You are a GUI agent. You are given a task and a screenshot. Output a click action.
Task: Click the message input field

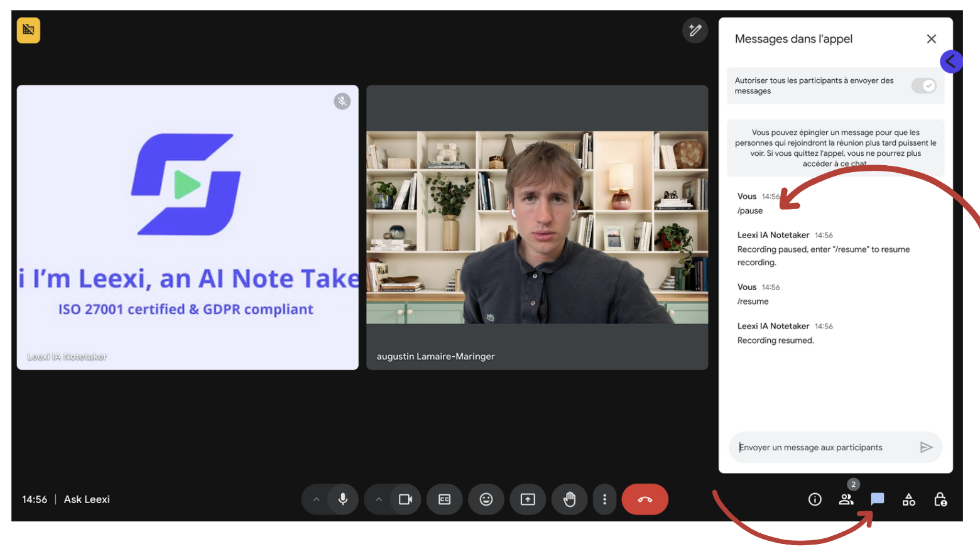pyautogui.click(x=823, y=447)
